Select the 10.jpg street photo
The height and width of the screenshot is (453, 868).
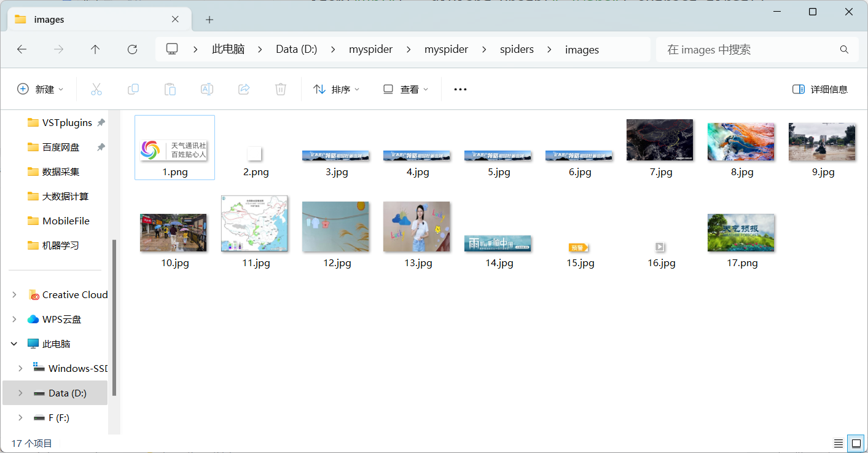[x=173, y=233]
